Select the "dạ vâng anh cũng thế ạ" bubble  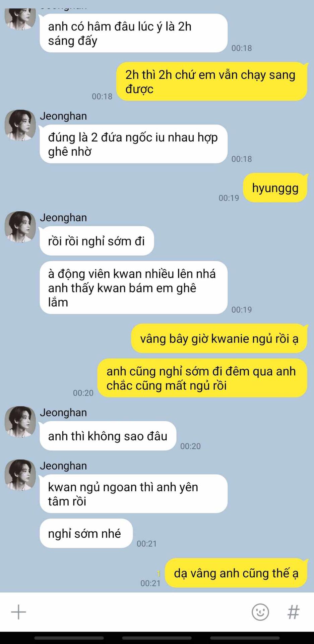click(236, 573)
